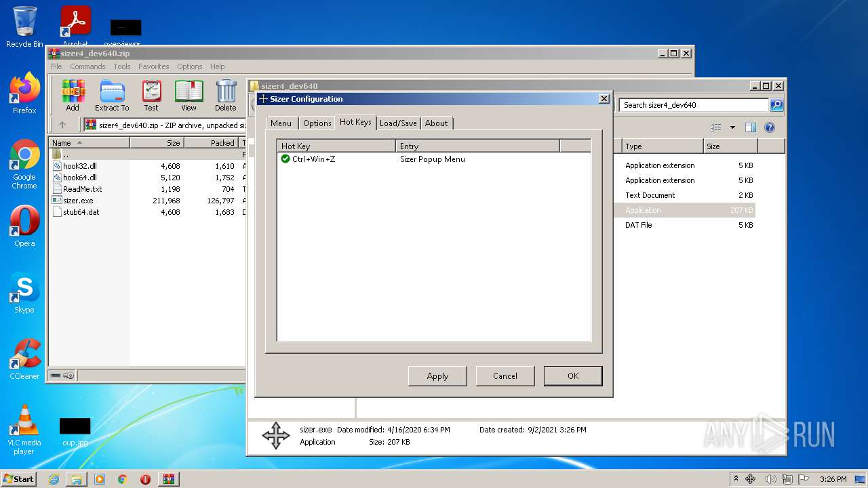The image size is (868, 488).
Task: Click the WinRAR taskbar icon
Action: point(169,479)
